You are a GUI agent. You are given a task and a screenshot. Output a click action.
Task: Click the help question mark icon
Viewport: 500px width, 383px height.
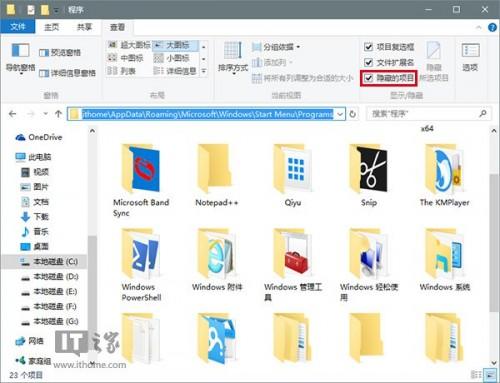(492, 27)
